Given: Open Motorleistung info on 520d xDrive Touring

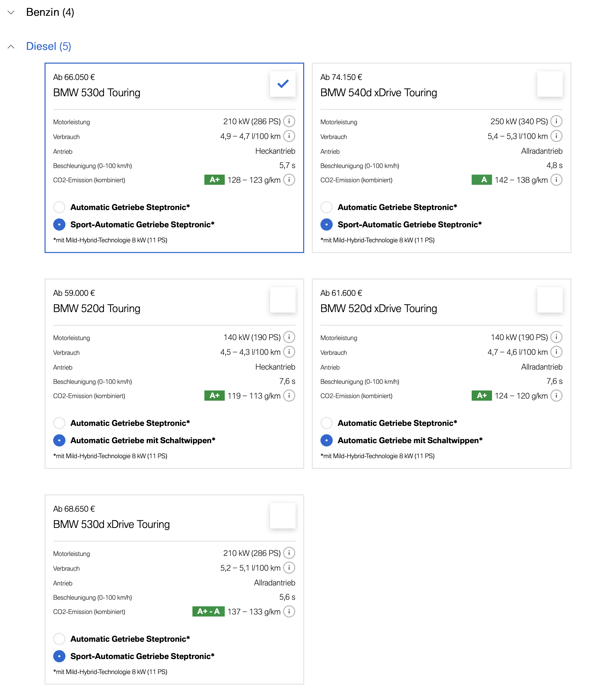Looking at the screenshot, I should tap(556, 337).
